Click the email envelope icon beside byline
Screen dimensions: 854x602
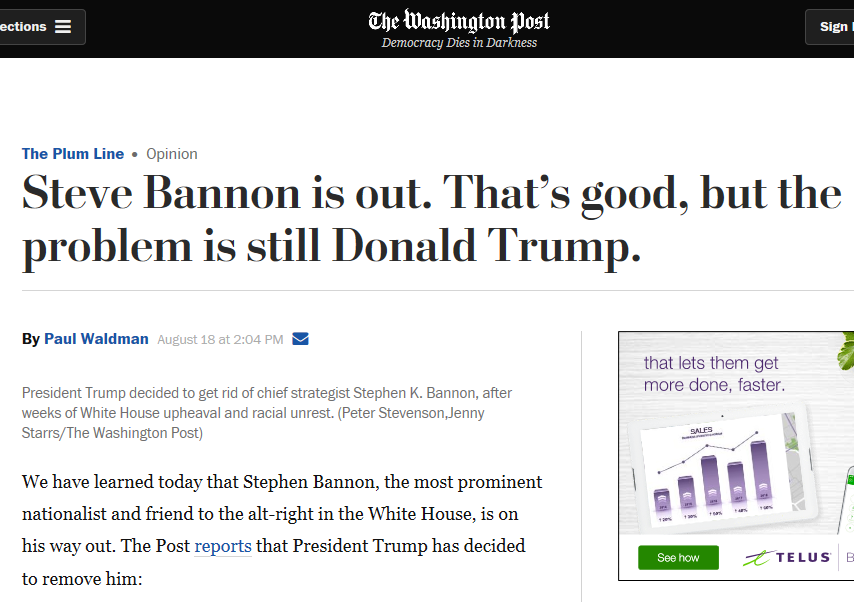click(300, 339)
